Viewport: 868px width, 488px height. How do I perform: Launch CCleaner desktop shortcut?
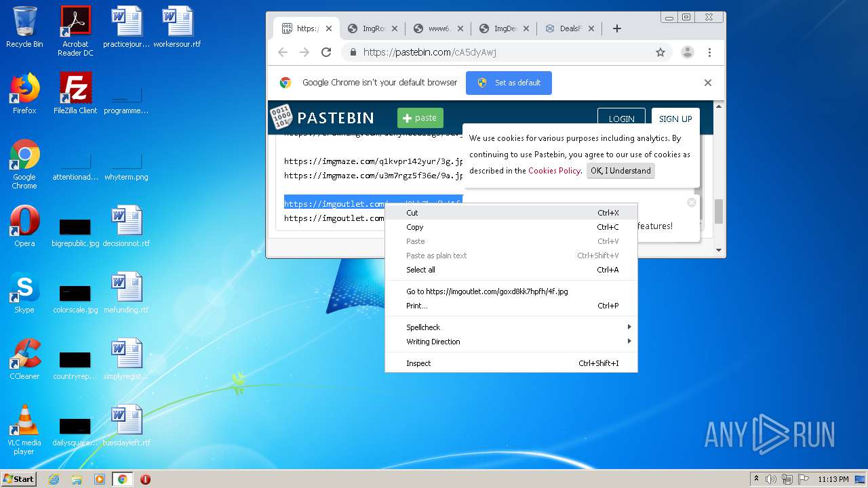point(24,359)
